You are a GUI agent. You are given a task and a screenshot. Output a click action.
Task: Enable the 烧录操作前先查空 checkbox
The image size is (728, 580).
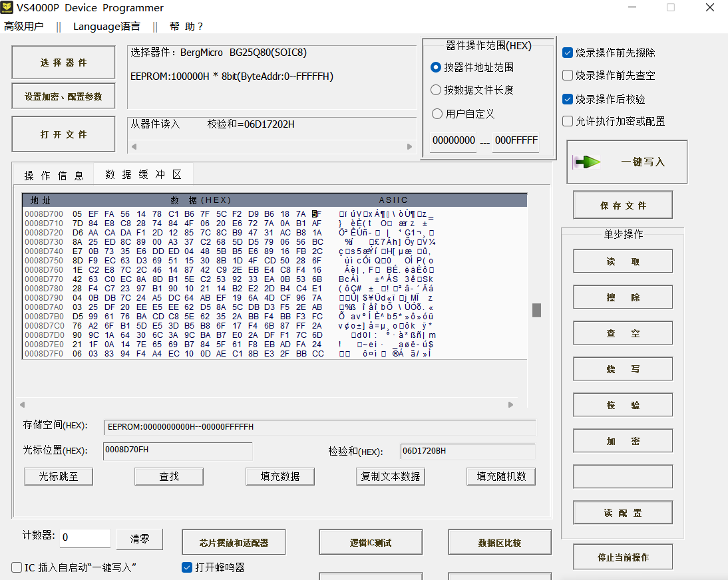(568, 74)
